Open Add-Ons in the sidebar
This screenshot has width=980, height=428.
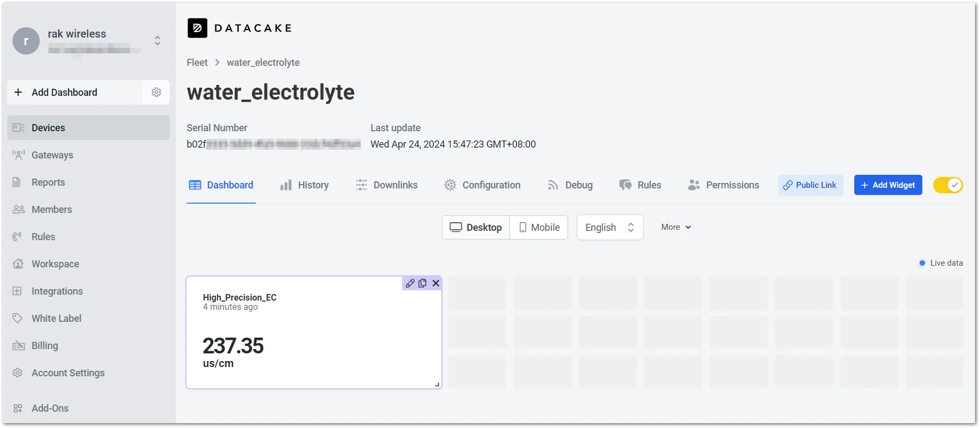(x=88, y=408)
